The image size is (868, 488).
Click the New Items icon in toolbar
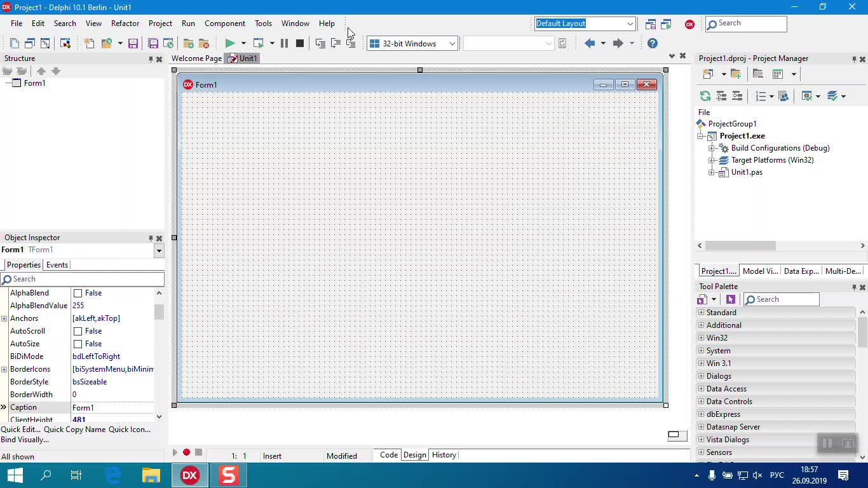pos(89,43)
